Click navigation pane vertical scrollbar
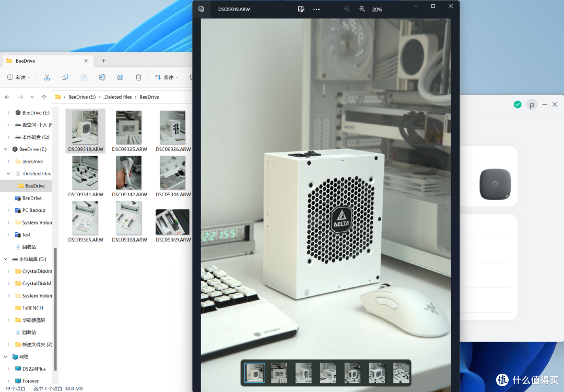564x392 pixels. click(x=55, y=308)
